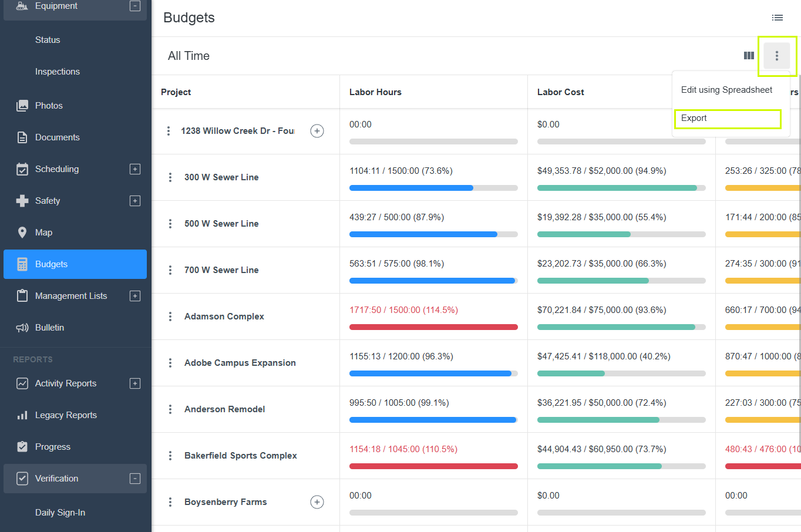Open the 300 W Sewer Line project

tap(221, 177)
